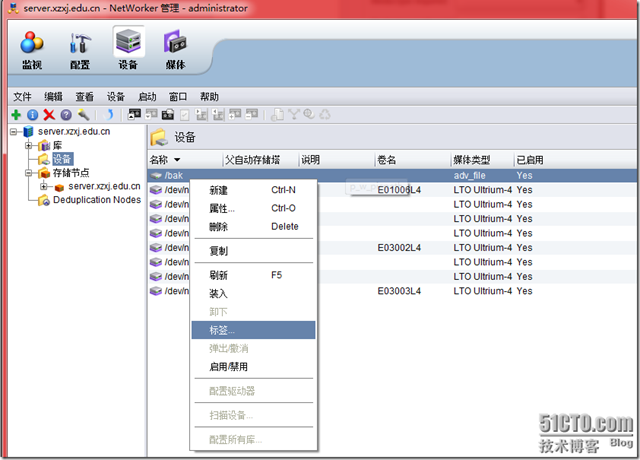Choose 标签... from the context menu
Screen dimensions: 640x460
click(253, 330)
